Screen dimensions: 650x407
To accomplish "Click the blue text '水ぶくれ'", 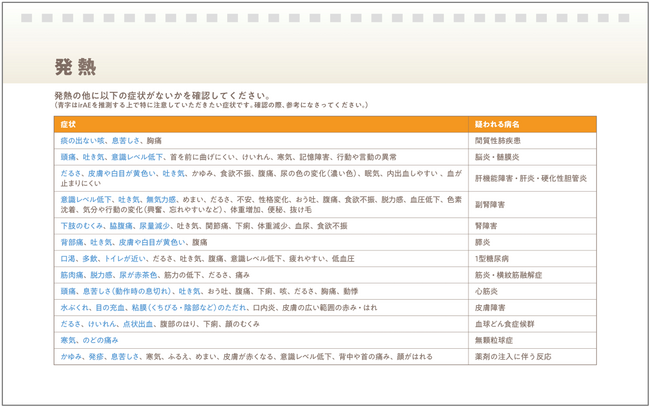I will pyautogui.click(x=75, y=308).
